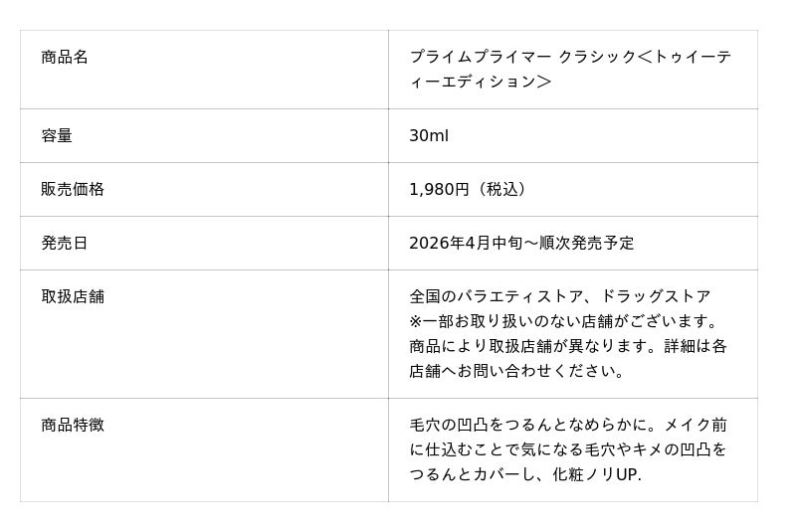Click the 商品名 row label
Image resolution: width=796 pixels, height=532 pixels.
(x=65, y=58)
